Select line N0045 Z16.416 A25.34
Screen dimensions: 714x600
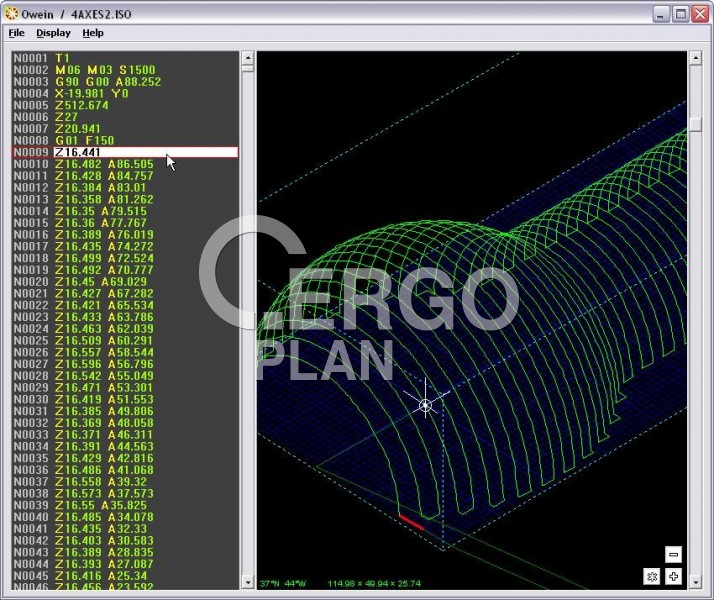125,576
